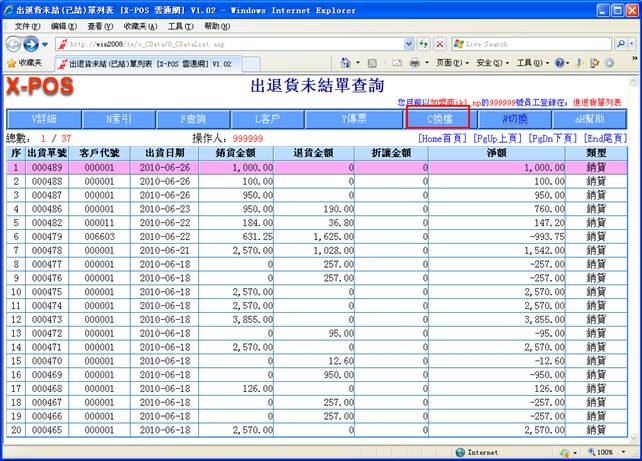Image resolution: width=642 pixels, height=461 pixels.
Task: Click the browser Back arrow button
Action: click(x=14, y=44)
